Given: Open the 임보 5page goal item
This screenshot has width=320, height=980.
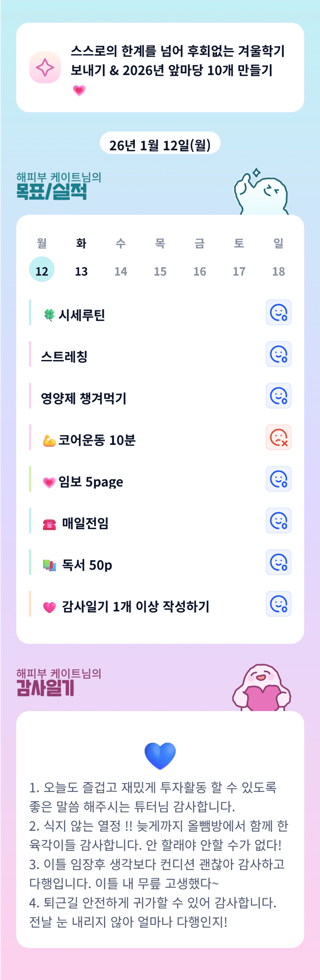Looking at the screenshot, I should tap(91, 482).
